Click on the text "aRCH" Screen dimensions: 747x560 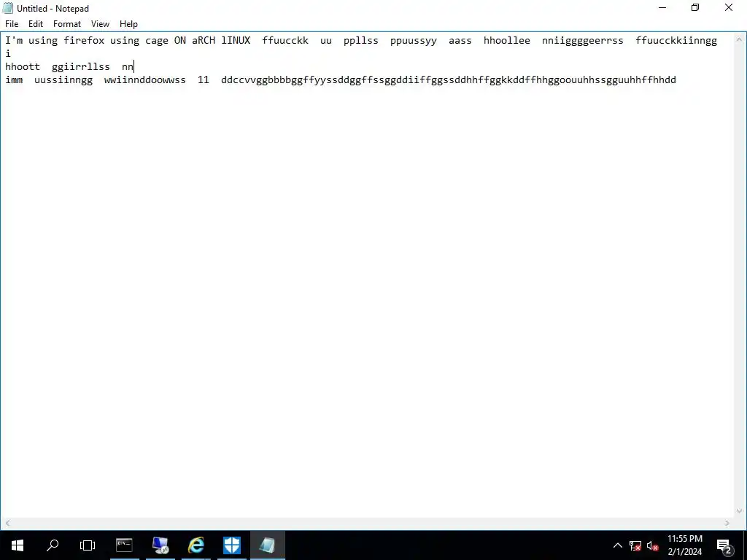pyautogui.click(x=204, y=41)
